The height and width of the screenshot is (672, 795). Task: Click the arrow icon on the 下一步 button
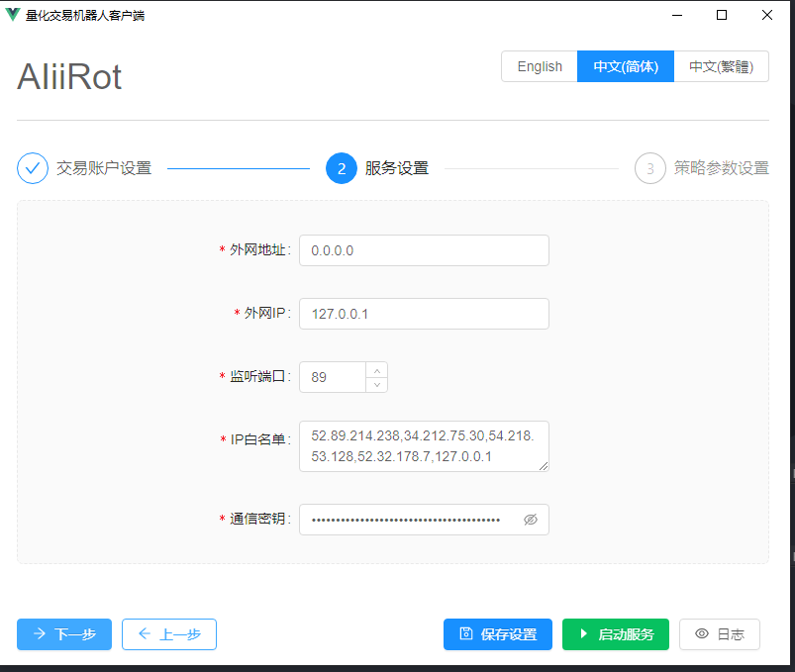coord(40,634)
